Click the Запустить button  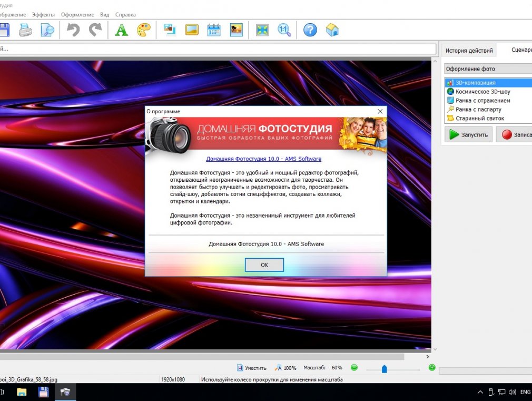468,134
